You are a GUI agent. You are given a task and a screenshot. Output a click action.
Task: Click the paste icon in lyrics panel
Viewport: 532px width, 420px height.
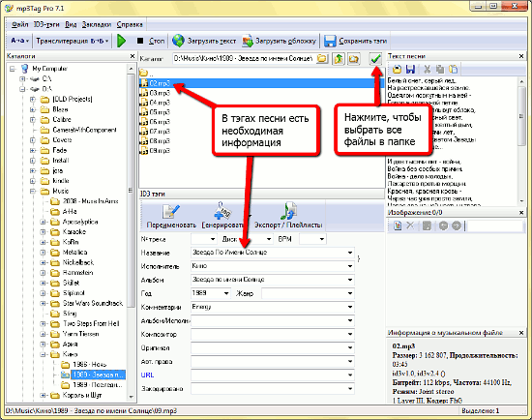pos(453,70)
